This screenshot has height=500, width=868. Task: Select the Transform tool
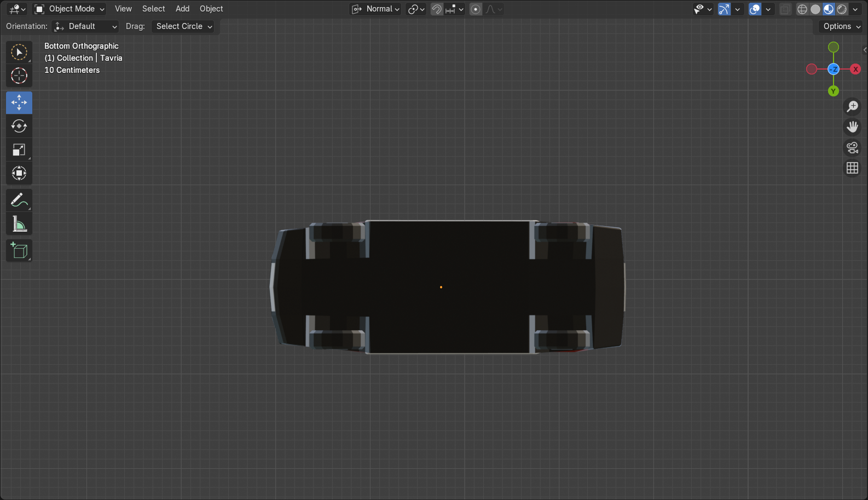pos(19,173)
